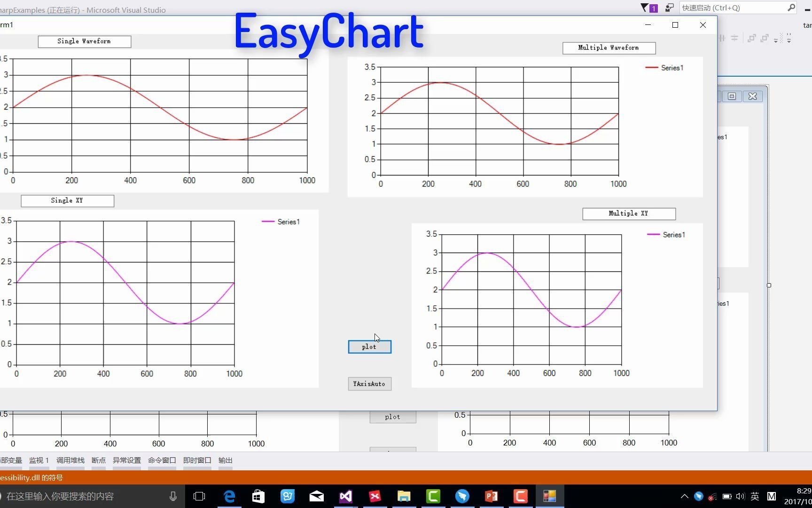Click the battery icon in system tray

727,496
